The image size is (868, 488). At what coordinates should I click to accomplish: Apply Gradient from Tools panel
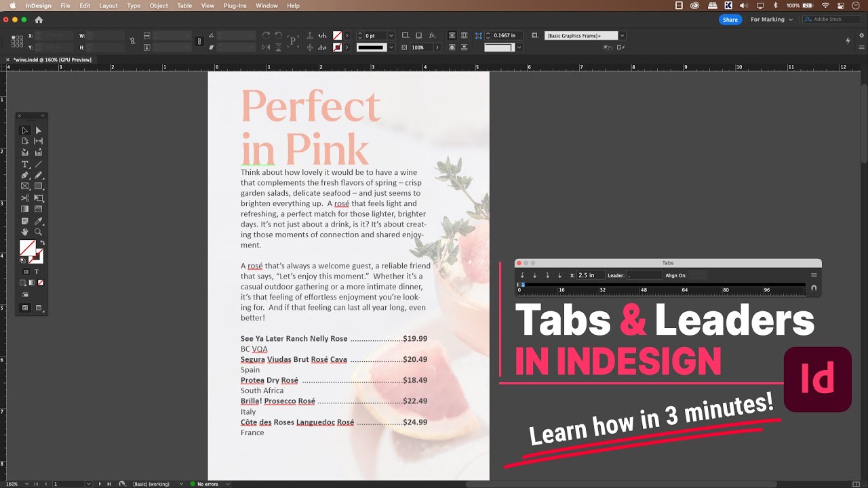(x=32, y=283)
